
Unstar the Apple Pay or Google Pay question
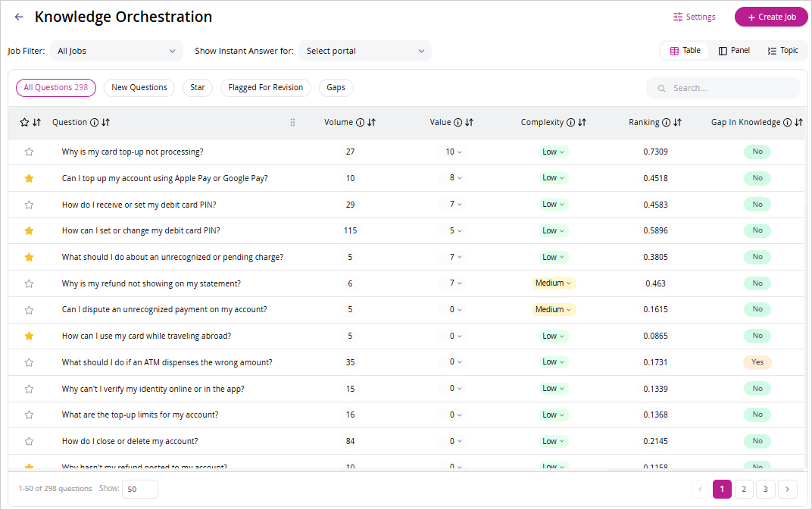pos(29,178)
